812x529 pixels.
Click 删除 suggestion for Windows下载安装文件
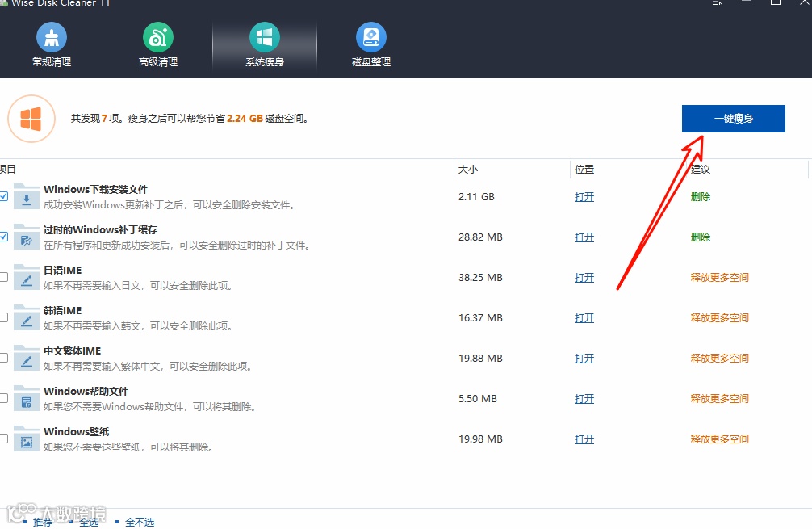click(700, 197)
